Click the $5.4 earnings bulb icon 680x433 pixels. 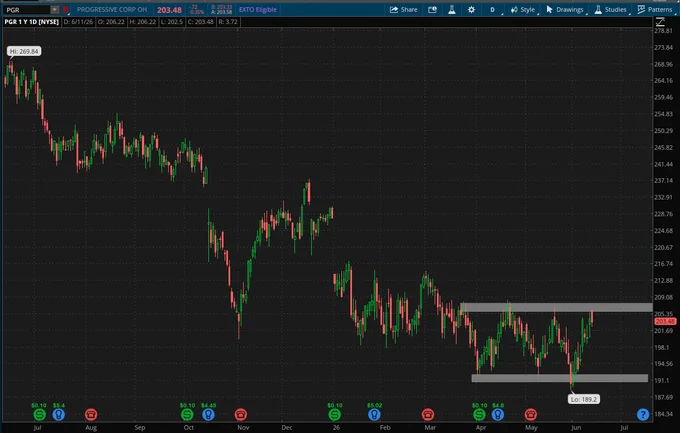point(59,414)
